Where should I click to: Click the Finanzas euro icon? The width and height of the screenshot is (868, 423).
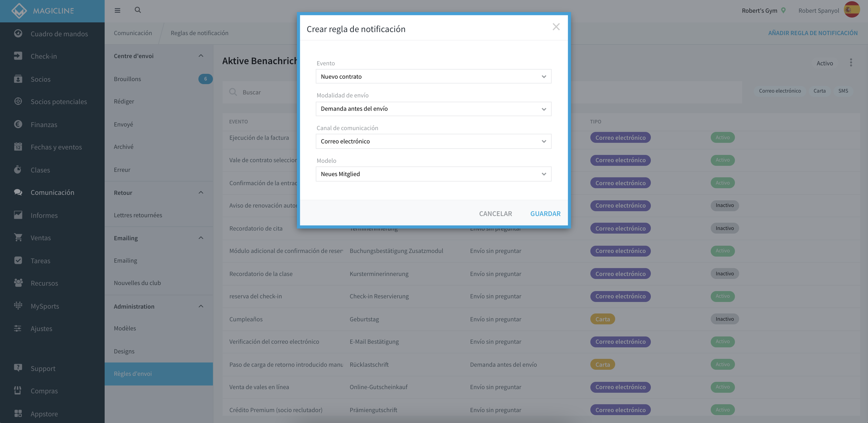(x=18, y=124)
